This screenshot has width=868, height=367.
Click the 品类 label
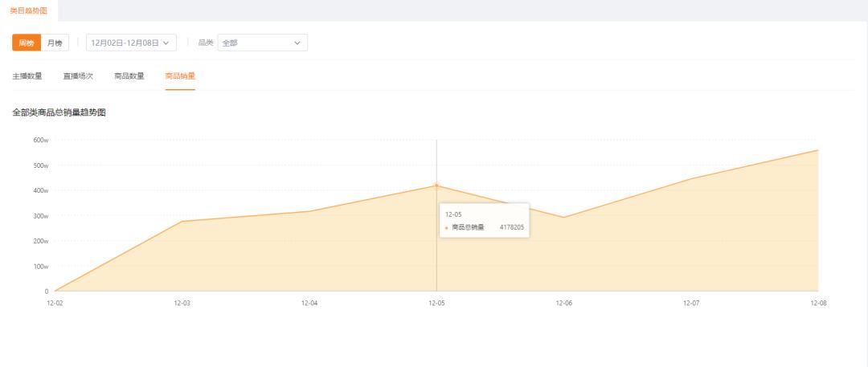point(206,43)
